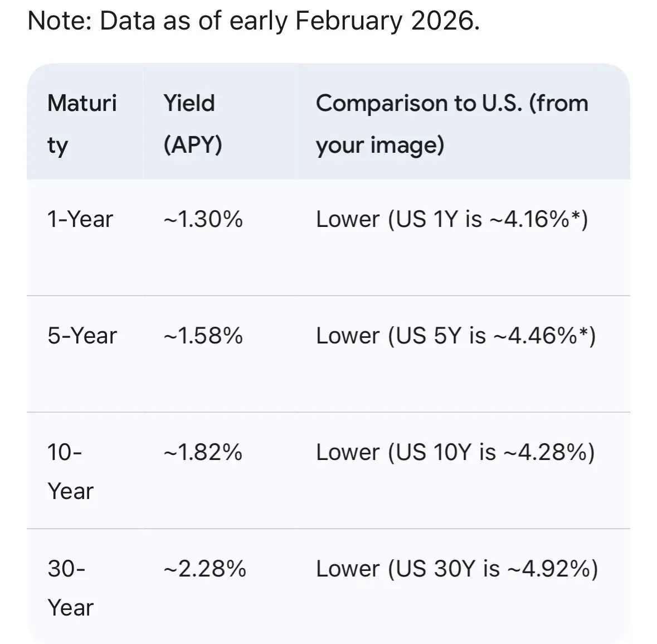Viewport: 657px width, 644px height.
Task: Click 'your image' text in header
Action: click(x=379, y=145)
